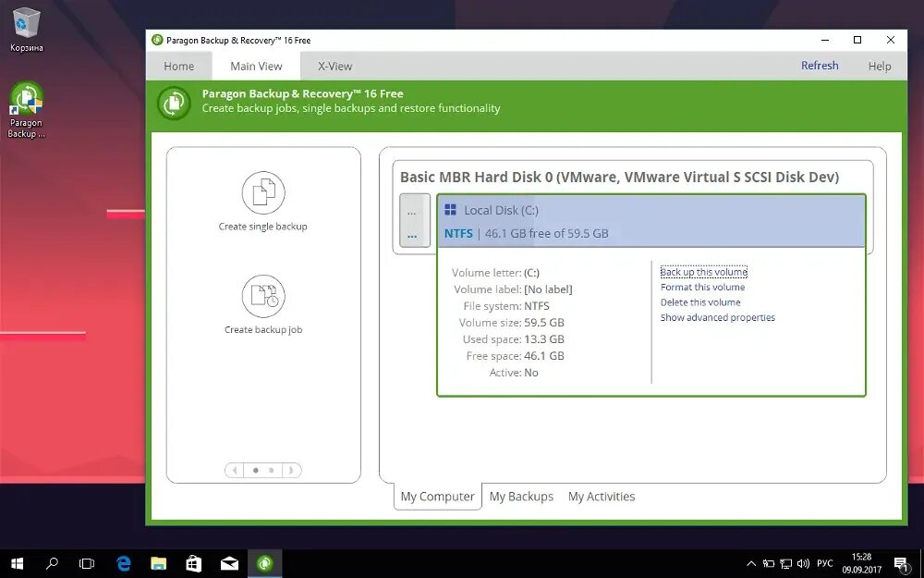Viewport: 924px width, 578px height.
Task: Click the Basic MBR Hard Disk 0 heading
Action: point(619,177)
